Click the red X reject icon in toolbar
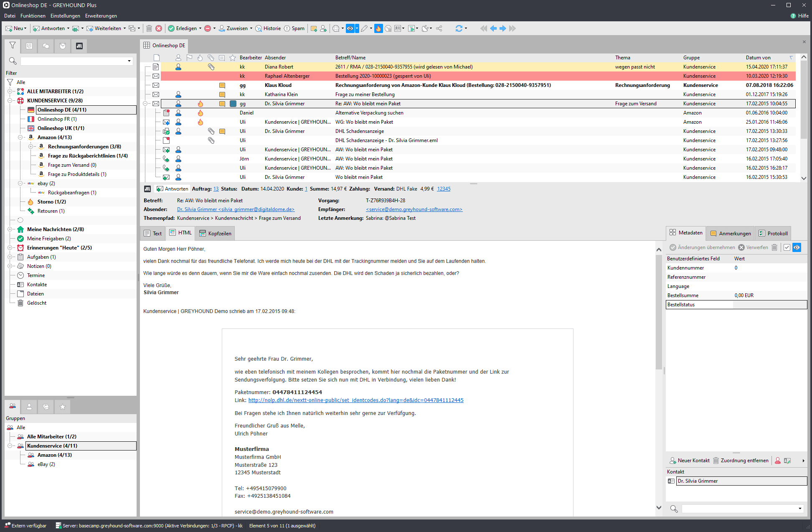The image size is (812, 532). pyautogui.click(x=159, y=28)
